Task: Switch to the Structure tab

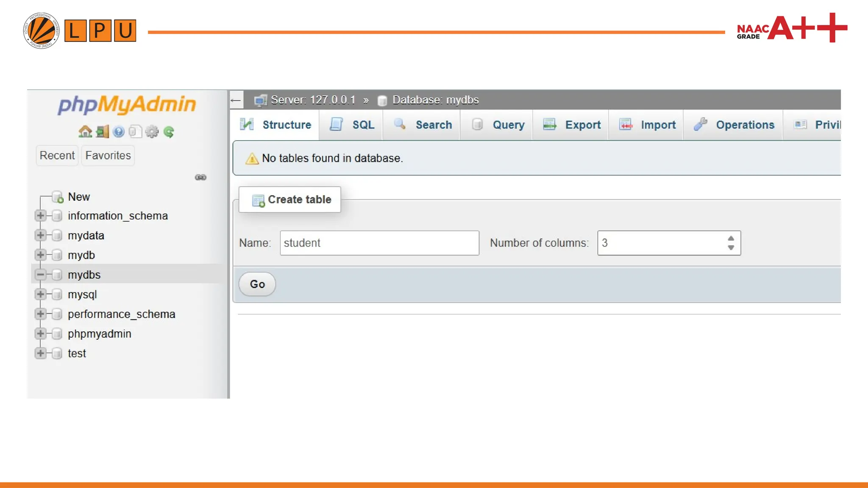Action: pos(275,125)
